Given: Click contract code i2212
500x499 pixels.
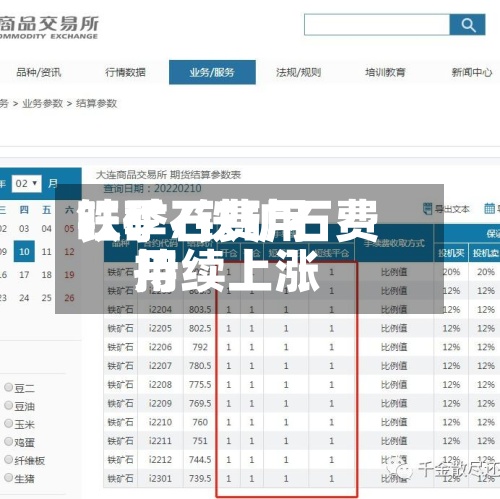Looking at the screenshot, I should (x=160, y=460).
